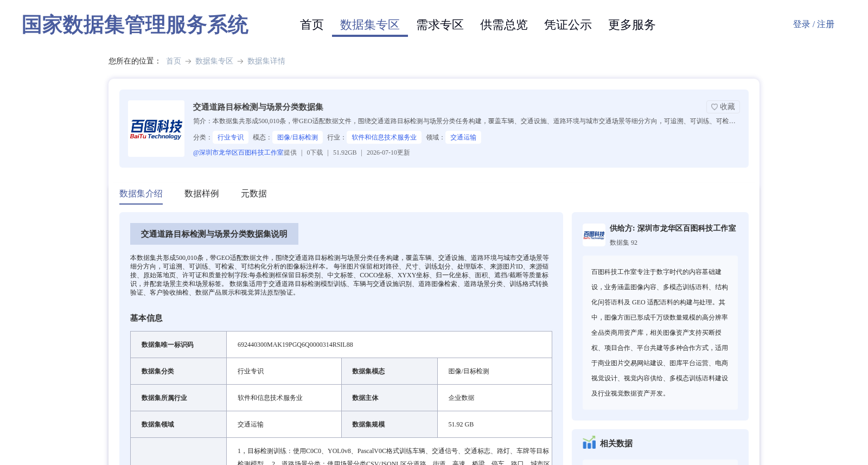Click 数据集详情 in the breadcrumb
The width and height of the screenshot is (868, 465).
tap(266, 61)
